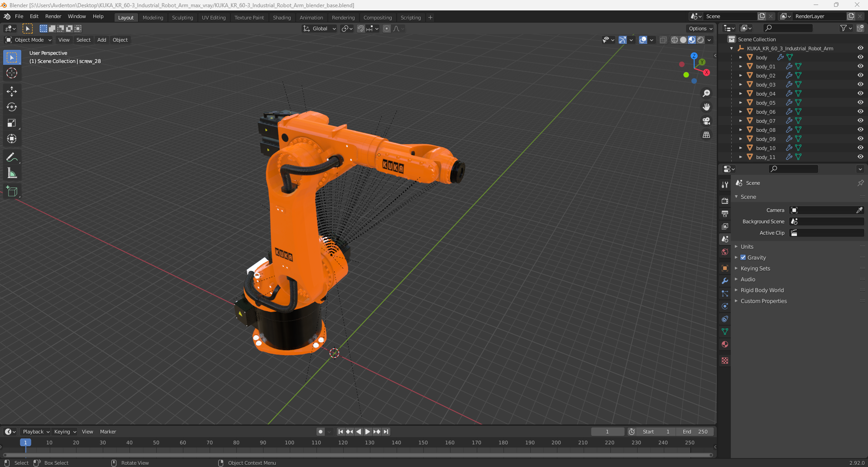Expand body_03 tree item
Viewport: 868px width, 467px height.
click(x=741, y=84)
